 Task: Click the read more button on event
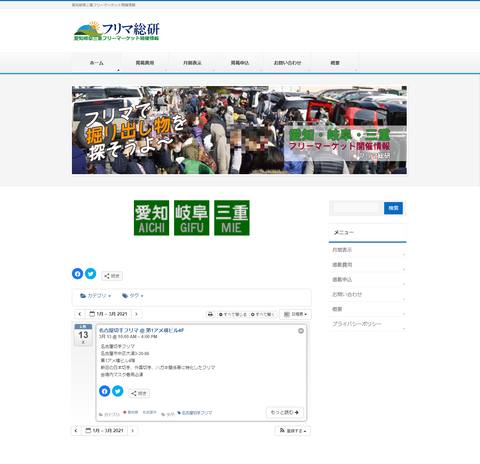(285, 412)
